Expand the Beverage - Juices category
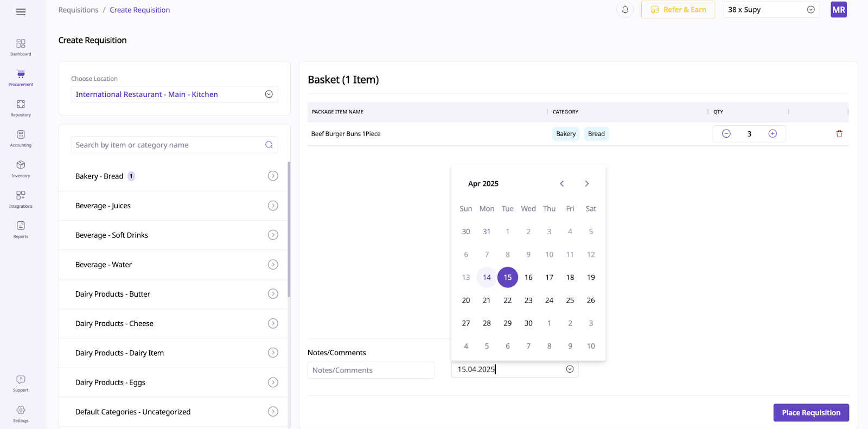This screenshot has width=868, height=429. pos(173,206)
